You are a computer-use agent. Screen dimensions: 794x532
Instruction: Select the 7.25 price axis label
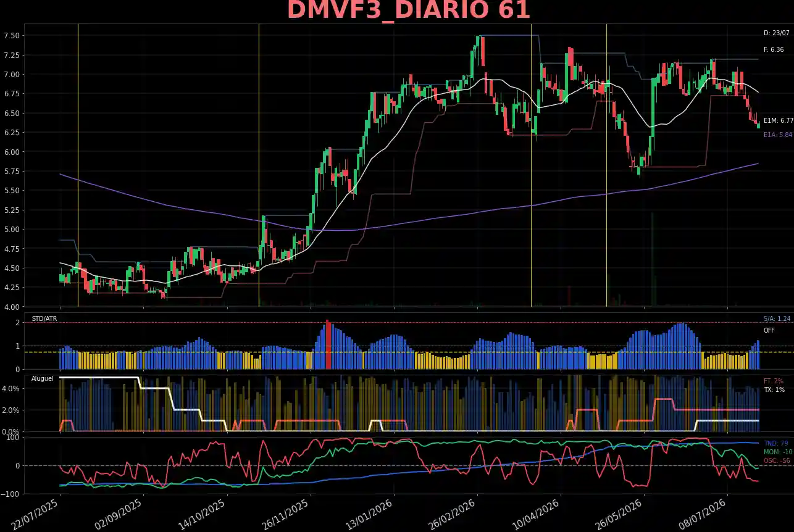(12, 56)
